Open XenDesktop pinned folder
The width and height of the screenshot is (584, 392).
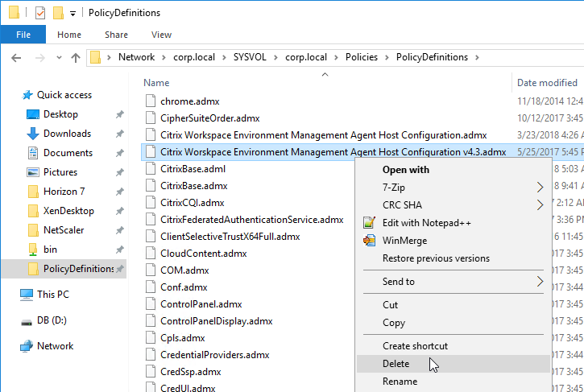click(x=68, y=211)
